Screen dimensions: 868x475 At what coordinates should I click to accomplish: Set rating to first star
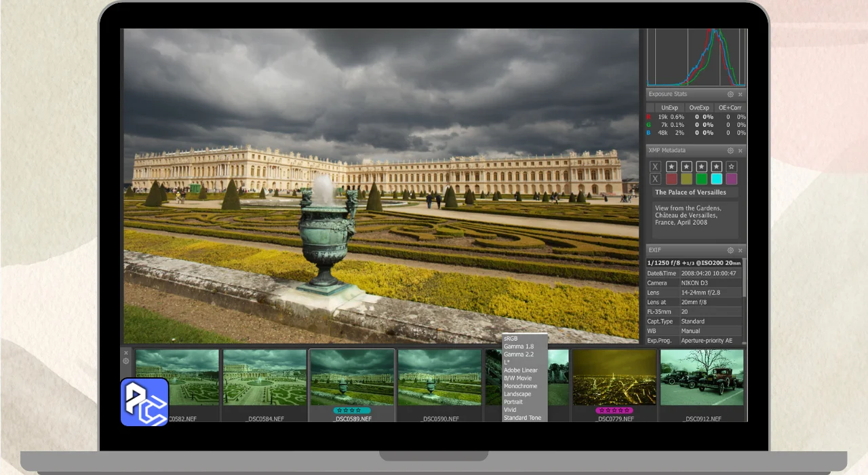tap(671, 167)
